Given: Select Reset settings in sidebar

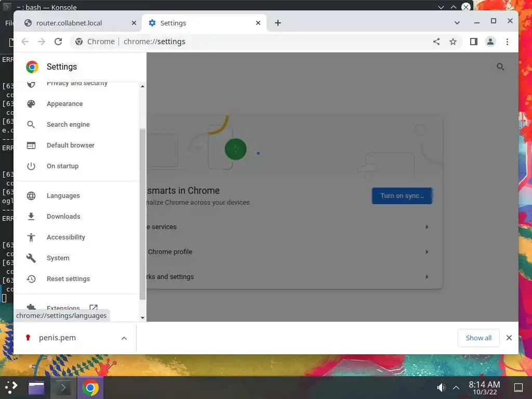Looking at the screenshot, I should 68,278.
